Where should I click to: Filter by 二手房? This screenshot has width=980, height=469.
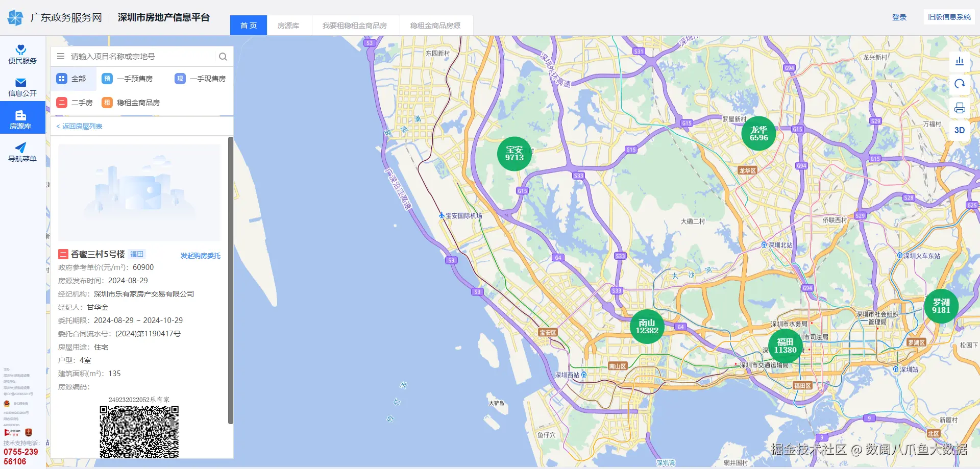[x=75, y=103]
